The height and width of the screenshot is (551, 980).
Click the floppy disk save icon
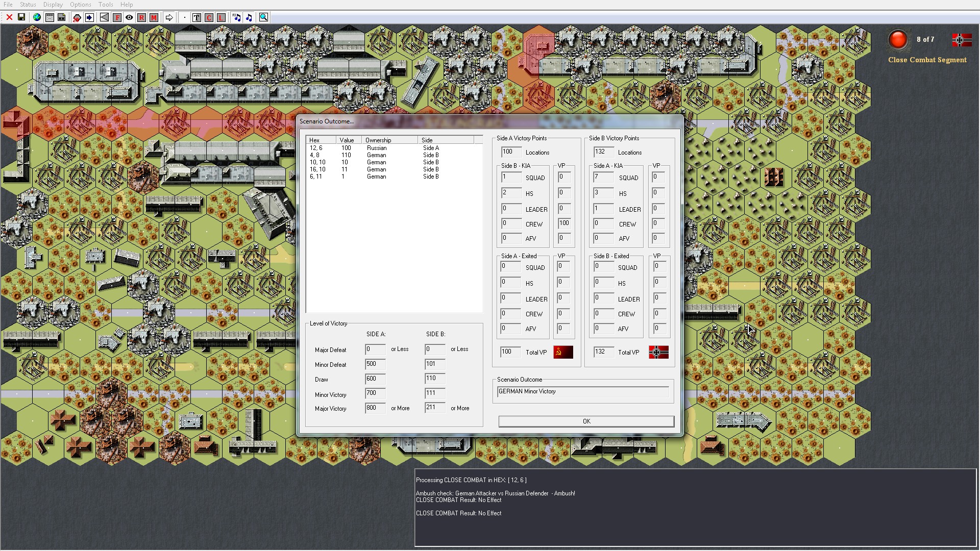pos(21,17)
